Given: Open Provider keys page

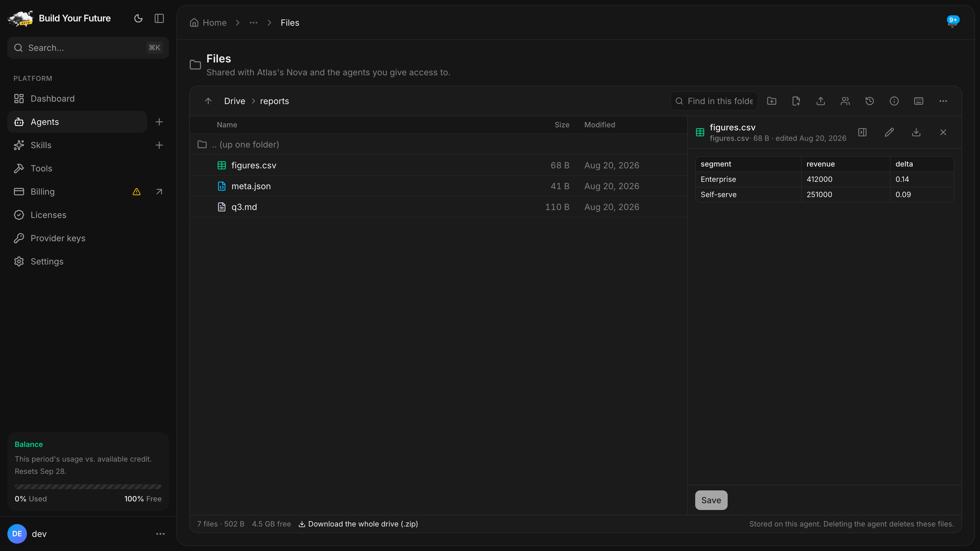Looking at the screenshot, I should pos(88,238).
